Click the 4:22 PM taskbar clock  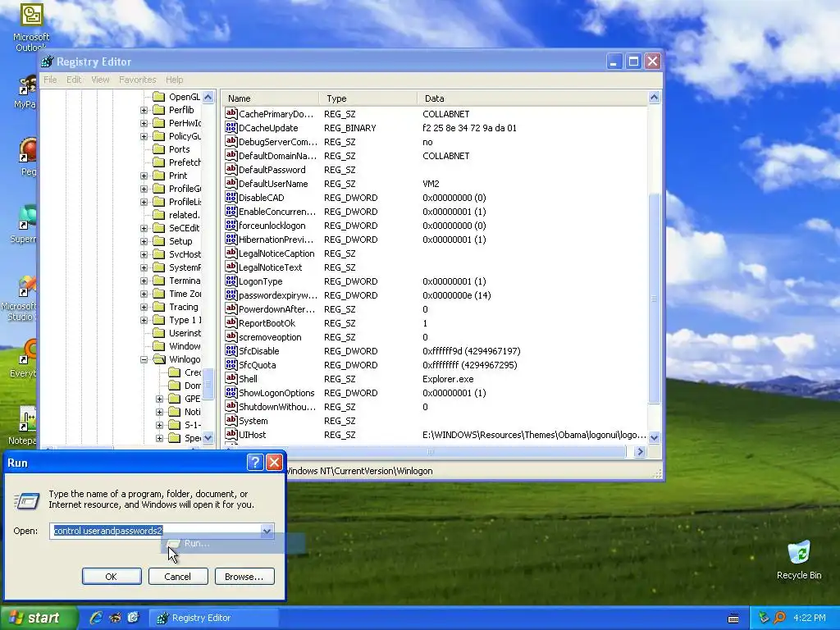click(809, 618)
